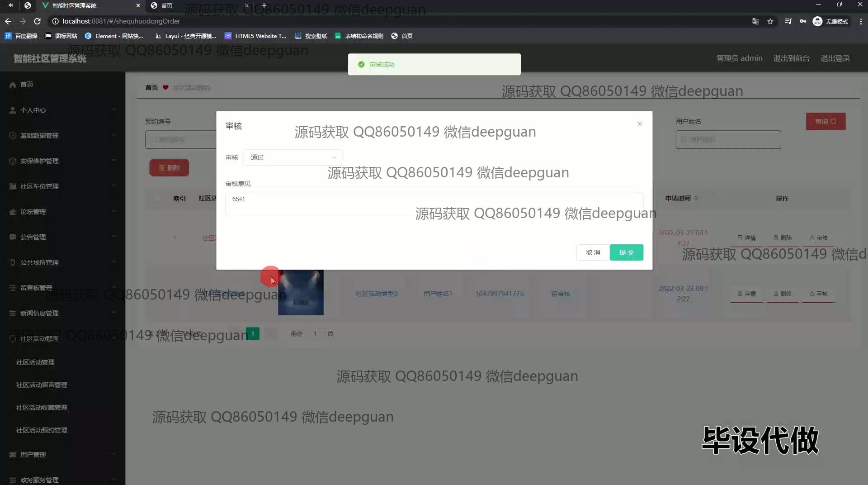Click the activity photo thumbnail in second row

301,292
